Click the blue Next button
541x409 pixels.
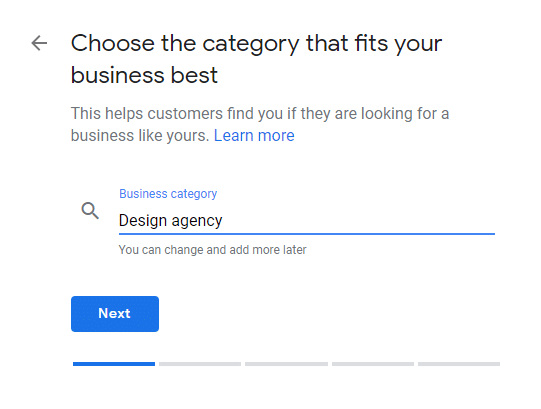[x=115, y=314]
